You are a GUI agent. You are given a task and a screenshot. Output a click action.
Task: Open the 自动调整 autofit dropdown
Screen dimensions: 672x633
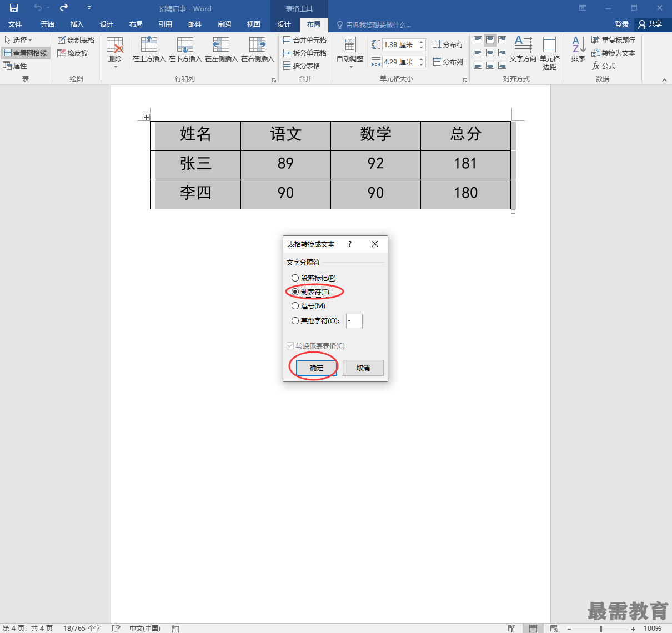(350, 53)
